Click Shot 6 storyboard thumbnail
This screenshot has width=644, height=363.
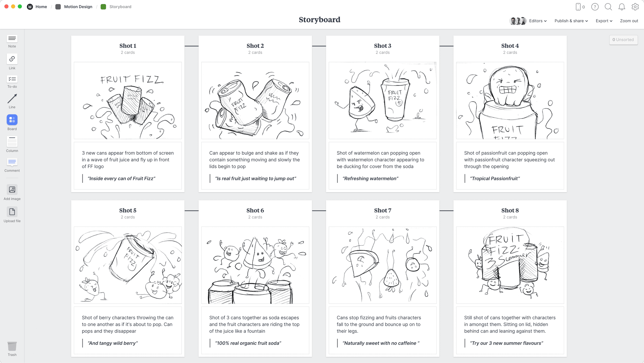click(255, 265)
